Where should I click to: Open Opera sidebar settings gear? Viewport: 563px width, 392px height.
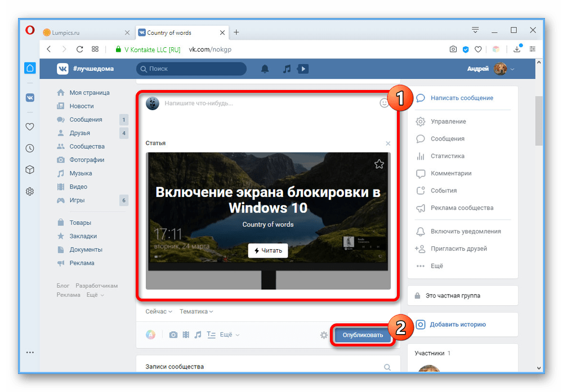coord(30,192)
